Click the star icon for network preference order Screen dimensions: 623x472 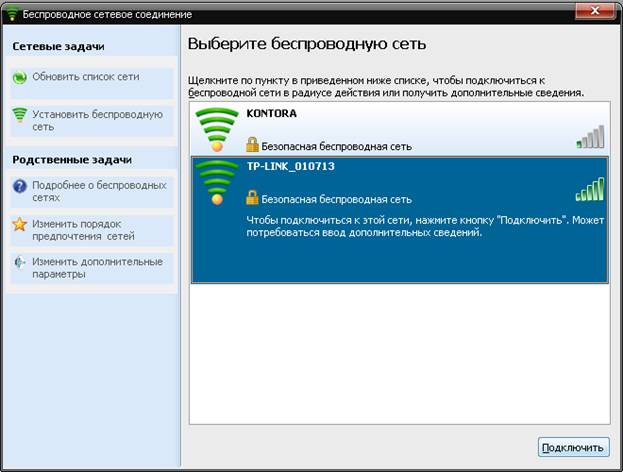click(x=19, y=224)
